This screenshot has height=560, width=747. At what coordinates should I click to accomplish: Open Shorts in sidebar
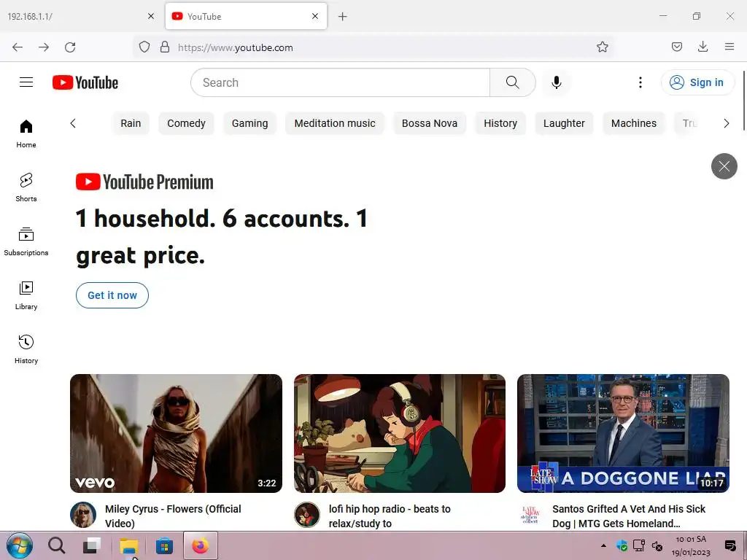pos(26,187)
